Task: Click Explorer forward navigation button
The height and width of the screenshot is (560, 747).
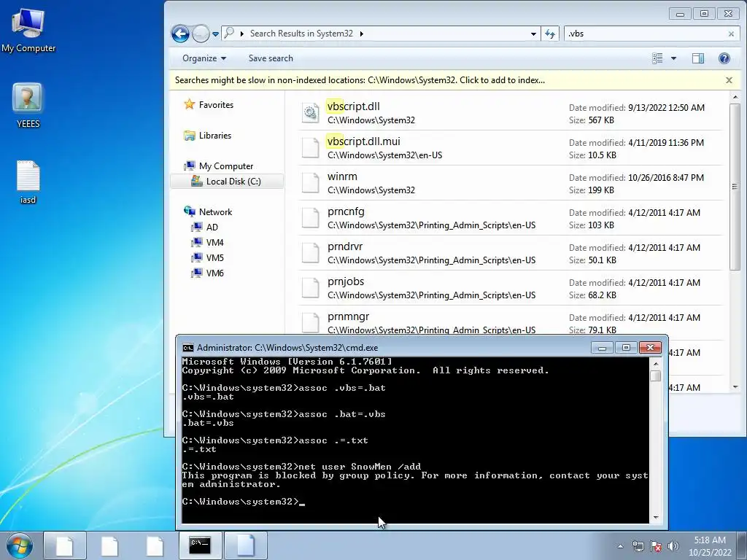Action: click(x=201, y=34)
